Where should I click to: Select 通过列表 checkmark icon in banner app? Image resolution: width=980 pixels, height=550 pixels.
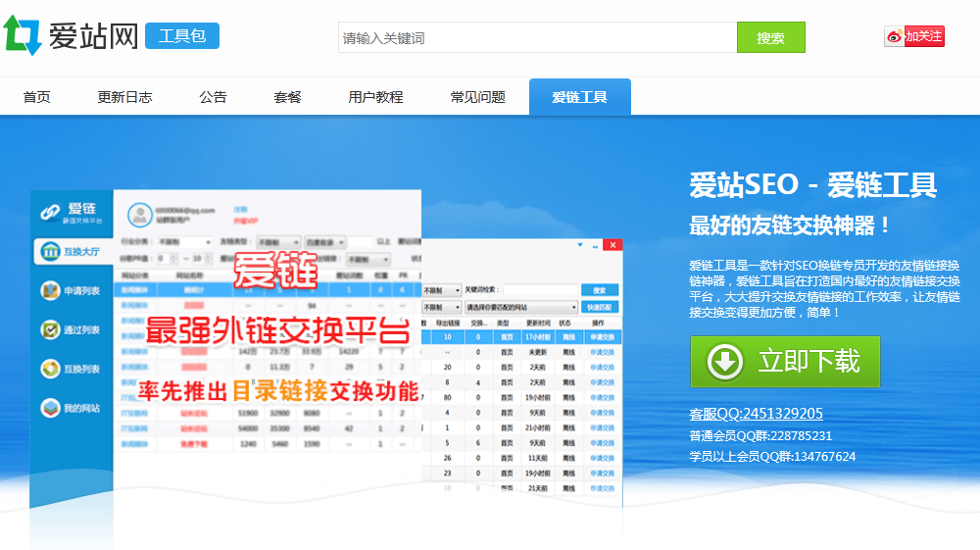pyautogui.click(x=50, y=329)
